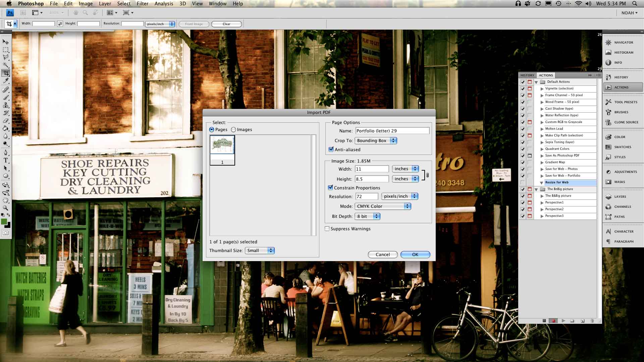Select the Move tool
The height and width of the screenshot is (362, 644).
6,42
